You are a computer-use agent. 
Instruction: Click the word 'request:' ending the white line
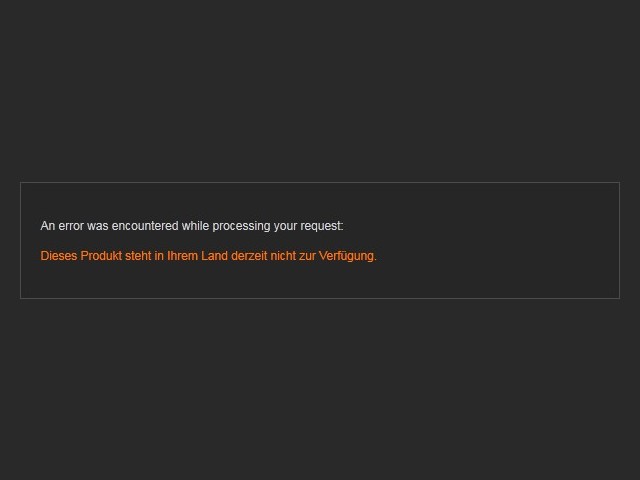click(322, 226)
